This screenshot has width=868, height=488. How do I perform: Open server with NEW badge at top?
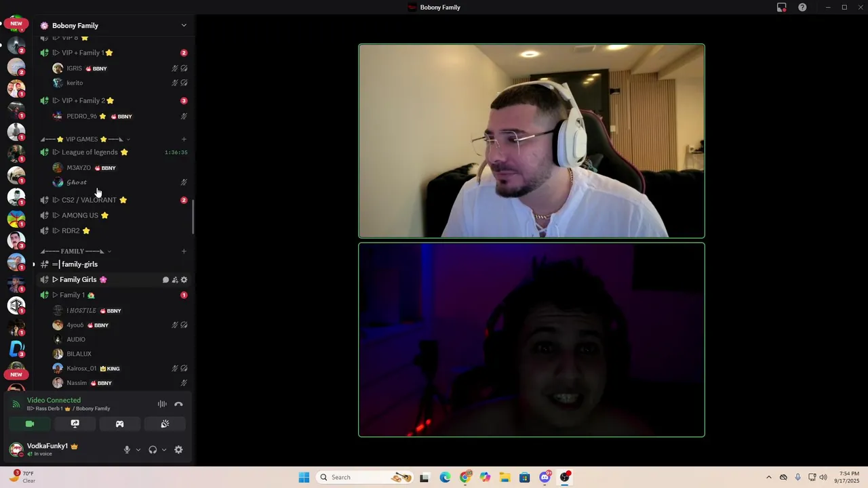click(16, 24)
